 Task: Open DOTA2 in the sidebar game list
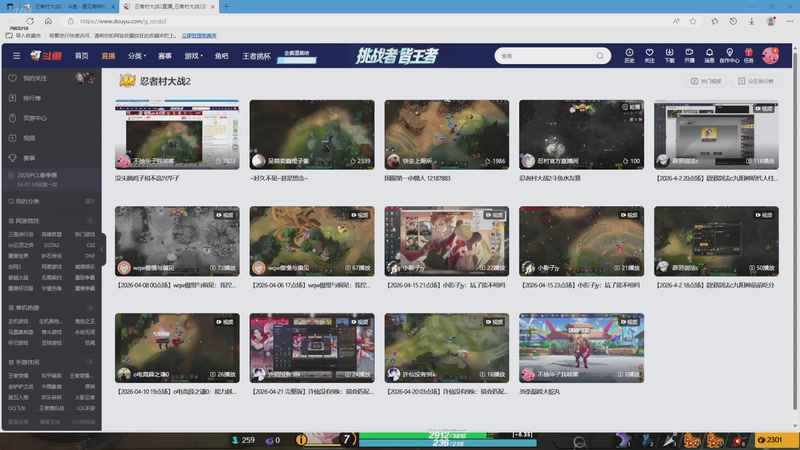tap(51, 245)
